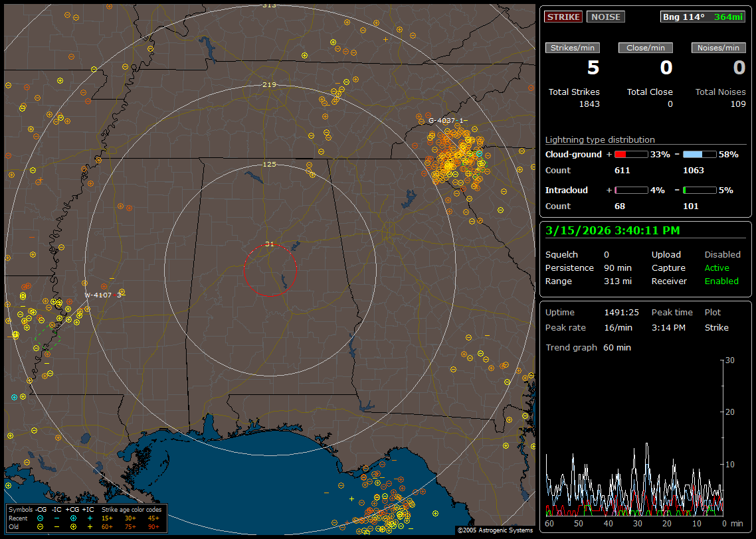Click the old +IC yellow plus in legend
The image size is (756, 539).
click(x=90, y=526)
